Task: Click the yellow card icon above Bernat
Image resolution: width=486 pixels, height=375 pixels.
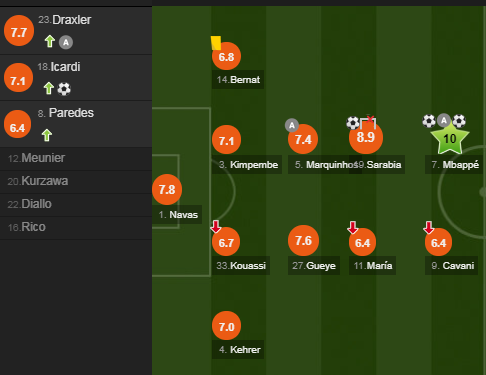Action: 216,43
